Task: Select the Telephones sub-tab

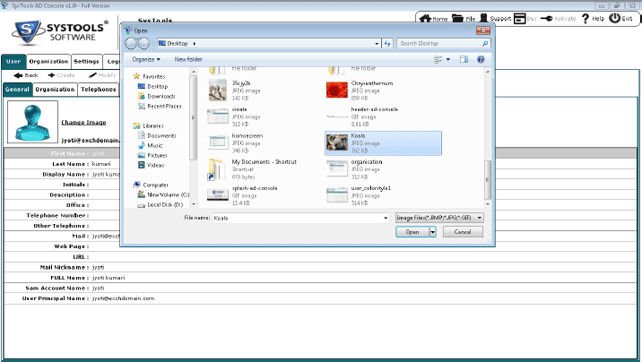Action: (98, 89)
